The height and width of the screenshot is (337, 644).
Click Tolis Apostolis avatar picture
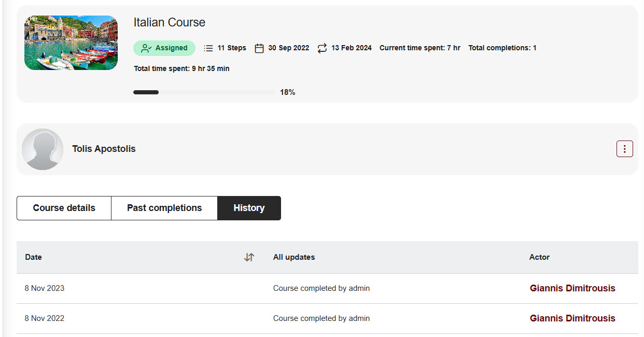[x=43, y=149]
